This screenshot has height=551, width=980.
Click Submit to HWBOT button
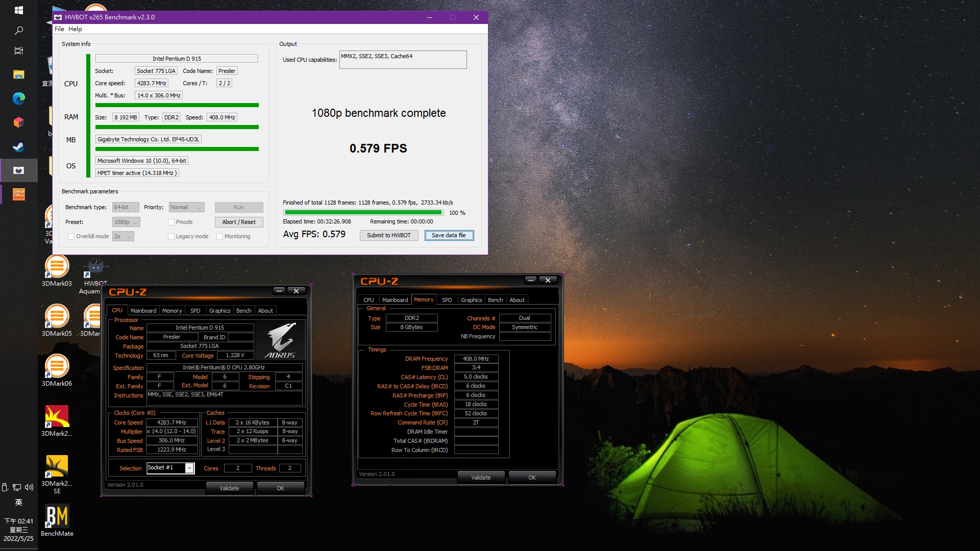click(389, 235)
